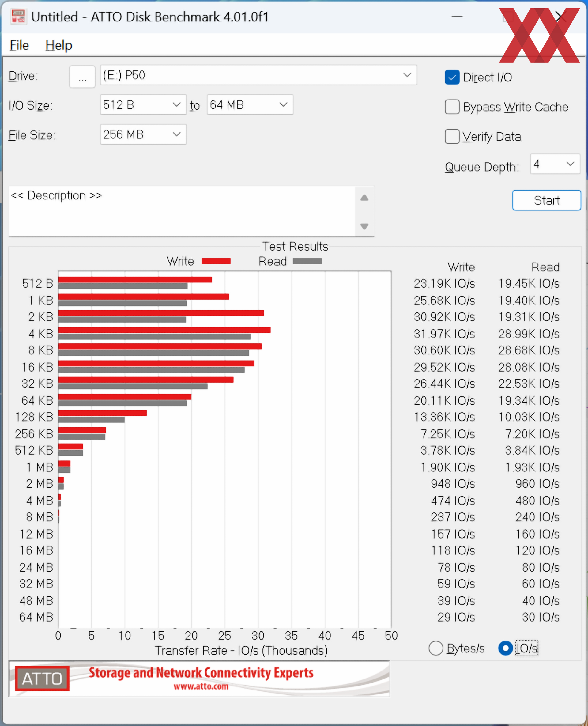The width and height of the screenshot is (588, 726).
Task: Select the Bytes/s radio button
Action: click(x=435, y=648)
